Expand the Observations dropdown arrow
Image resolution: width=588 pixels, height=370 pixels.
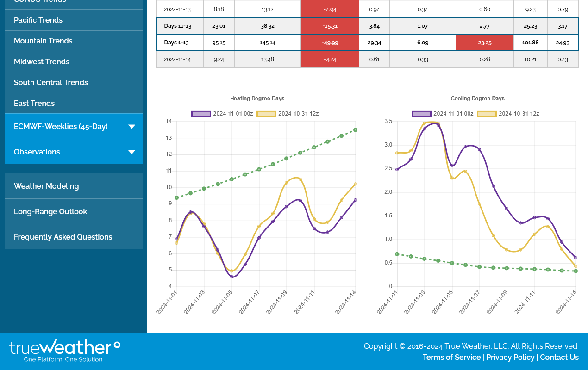tap(131, 152)
